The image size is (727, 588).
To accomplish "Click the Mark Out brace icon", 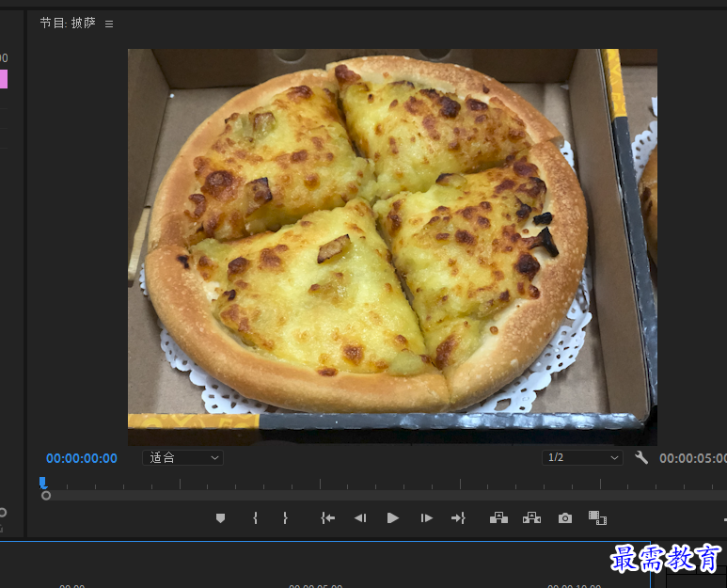I will click(x=285, y=518).
